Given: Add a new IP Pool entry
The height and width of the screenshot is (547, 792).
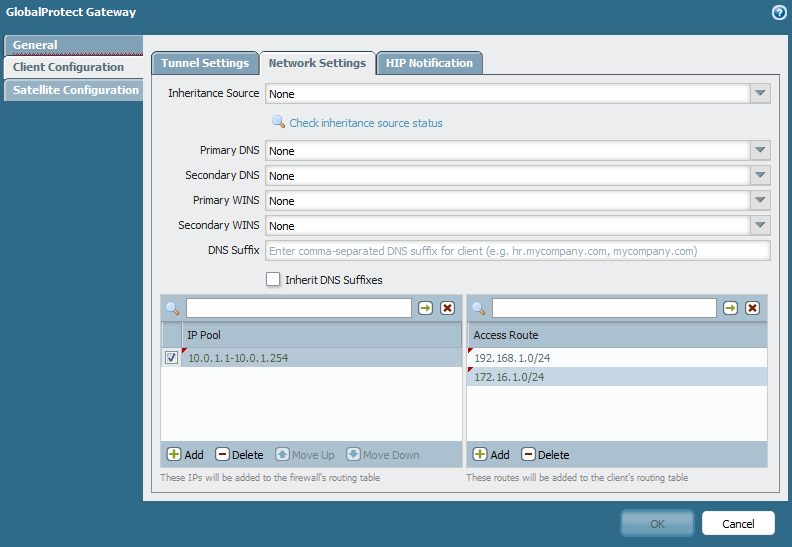Looking at the screenshot, I should [185, 455].
